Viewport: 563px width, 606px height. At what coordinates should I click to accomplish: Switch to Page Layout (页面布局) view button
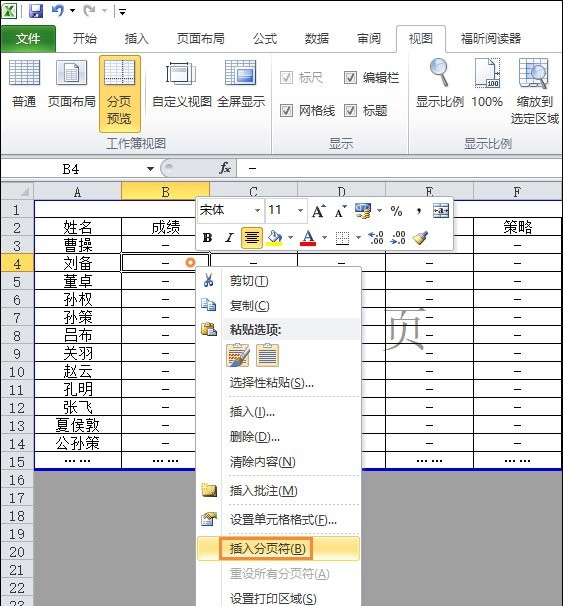(71, 84)
